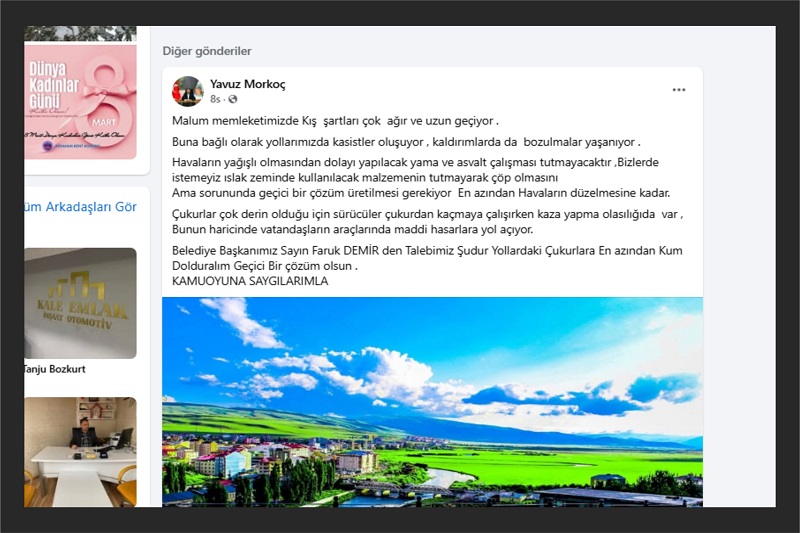The height and width of the screenshot is (533, 800).
Task: Open the Kale Emlak friend thumbnail
Action: (80, 303)
